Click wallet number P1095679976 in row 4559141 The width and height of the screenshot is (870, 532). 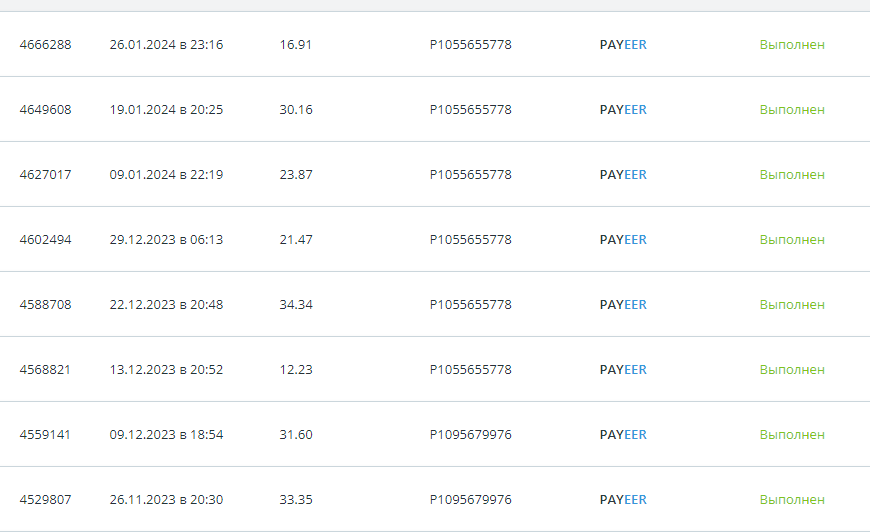[471, 434]
